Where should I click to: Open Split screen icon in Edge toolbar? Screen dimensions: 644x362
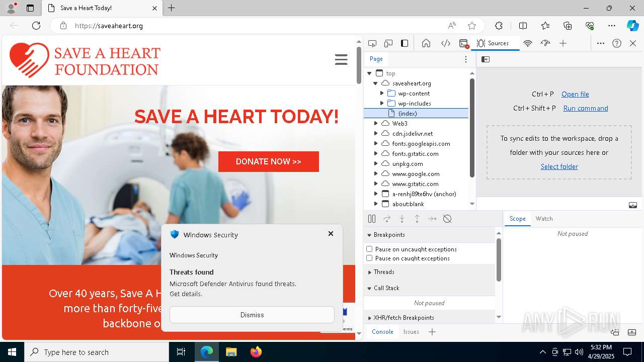523,26
